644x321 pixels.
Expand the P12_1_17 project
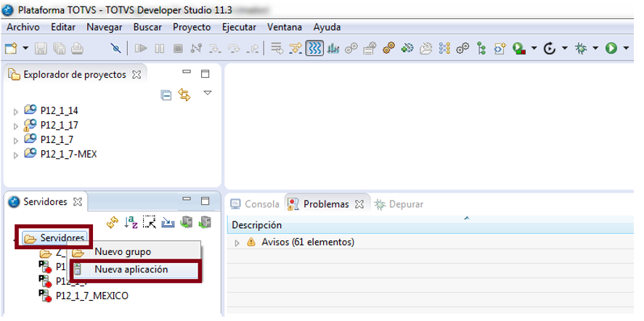click(x=16, y=126)
